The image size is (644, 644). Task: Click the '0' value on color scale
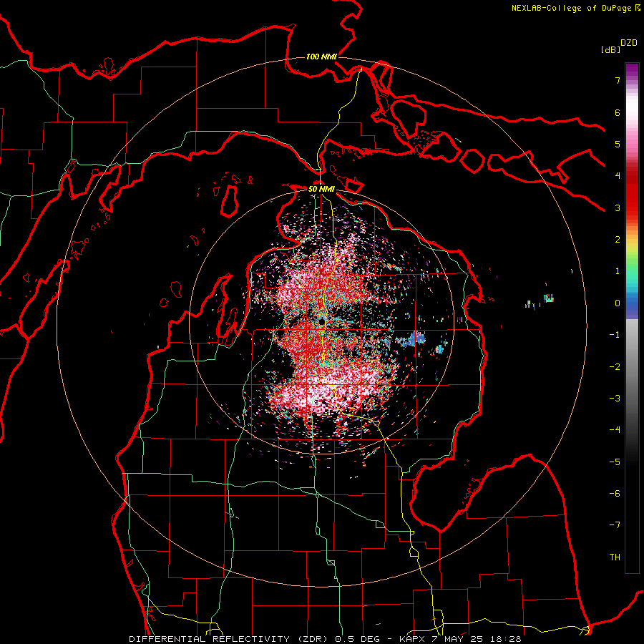click(x=618, y=303)
